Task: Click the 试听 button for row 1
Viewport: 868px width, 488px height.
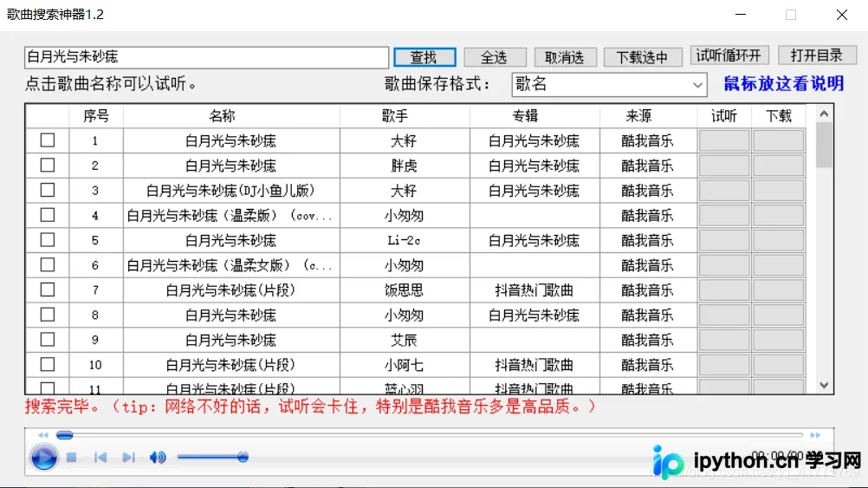Action: pyautogui.click(x=724, y=140)
